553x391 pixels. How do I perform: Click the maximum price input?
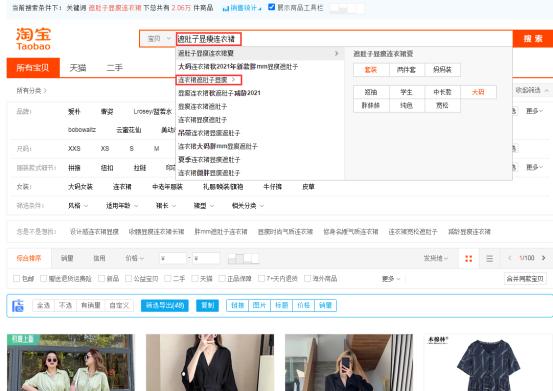click(x=206, y=258)
